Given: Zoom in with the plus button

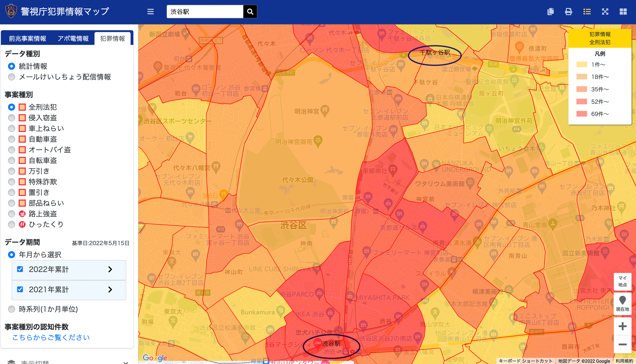Looking at the screenshot, I should [x=622, y=326].
